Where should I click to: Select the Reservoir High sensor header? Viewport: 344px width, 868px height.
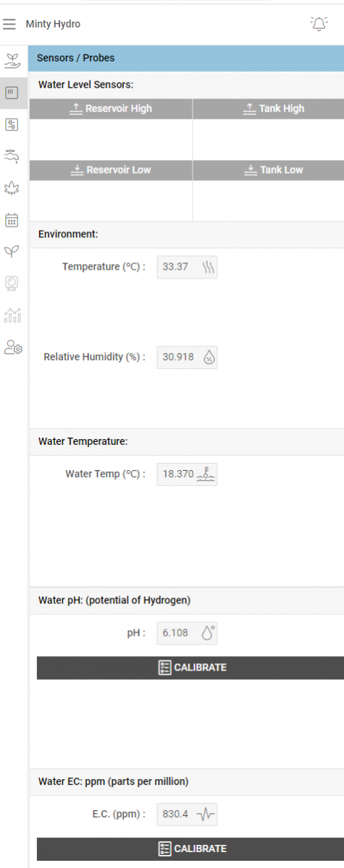111,109
